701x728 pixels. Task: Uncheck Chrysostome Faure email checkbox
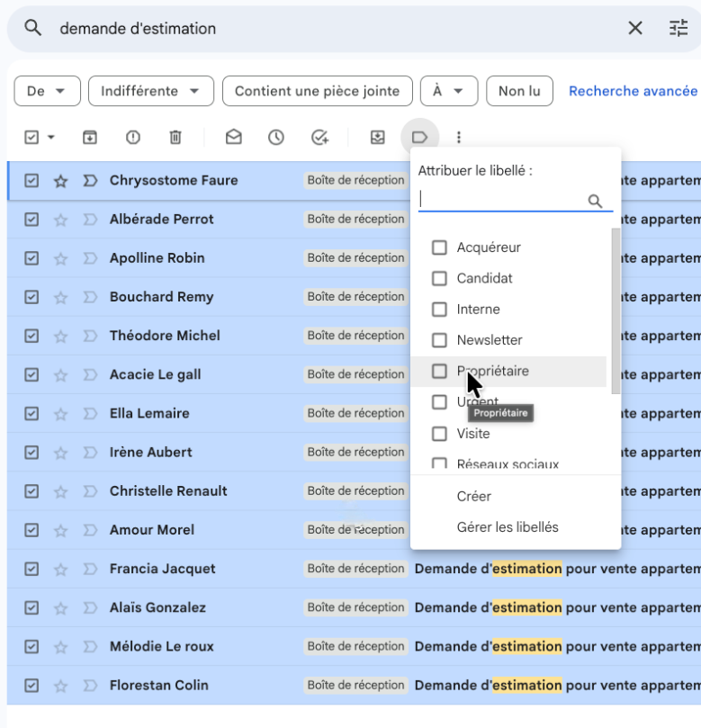[x=31, y=181]
